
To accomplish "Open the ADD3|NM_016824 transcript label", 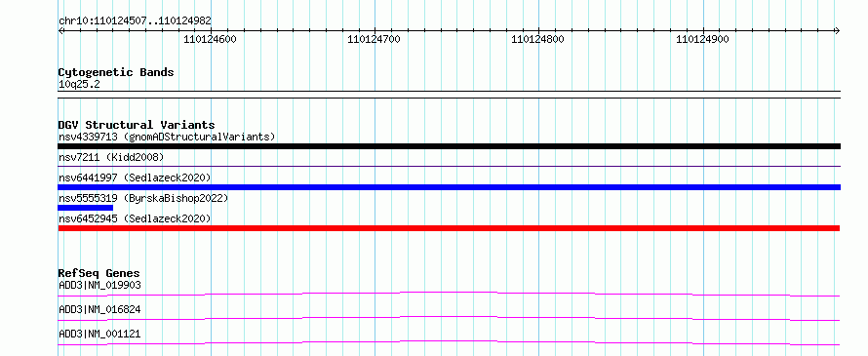I will [99, 309].
